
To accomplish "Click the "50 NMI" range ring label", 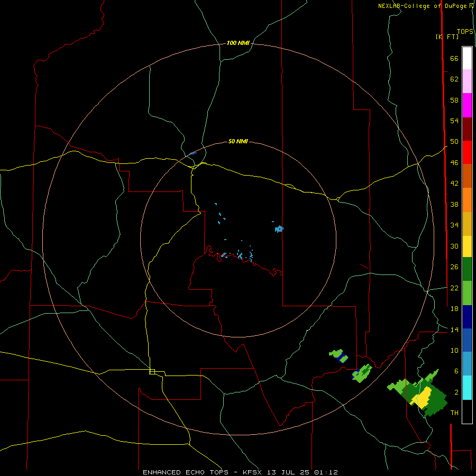I will pyautogui.click(x=238, y=141).
